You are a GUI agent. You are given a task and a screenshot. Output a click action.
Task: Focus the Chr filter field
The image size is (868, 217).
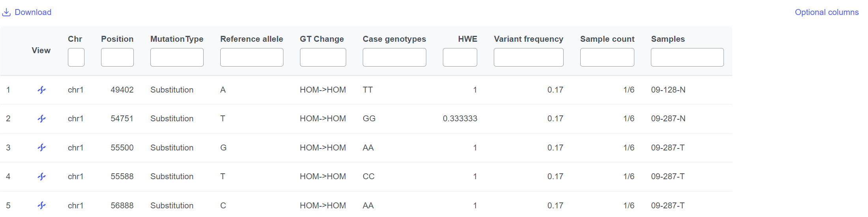coord(76,57)
